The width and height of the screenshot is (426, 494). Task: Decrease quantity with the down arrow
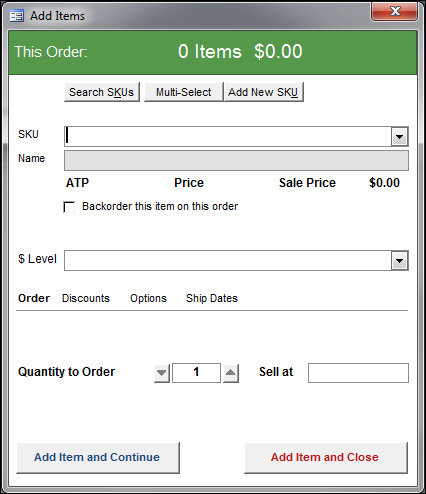coord(162,373)
